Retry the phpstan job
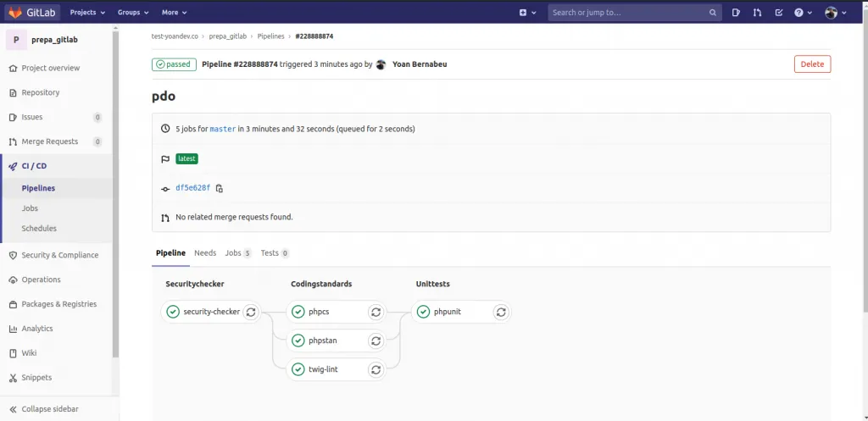The image size is (868, 421). 376,341
